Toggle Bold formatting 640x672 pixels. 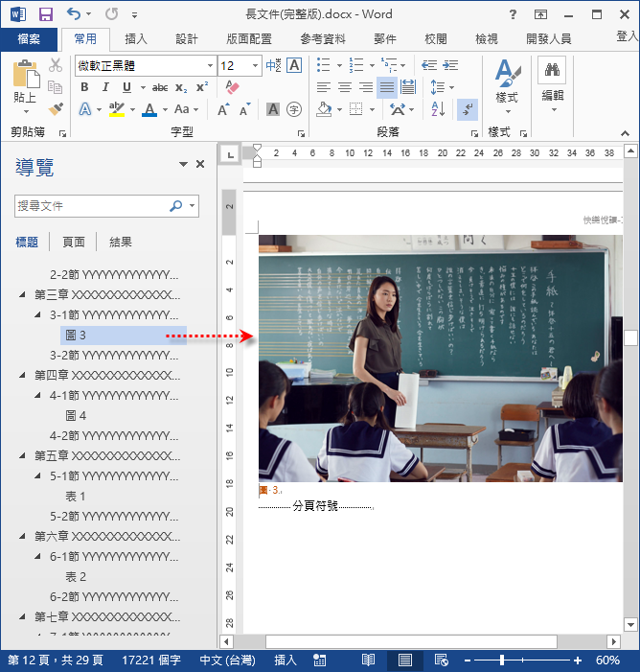click(85, 87)
